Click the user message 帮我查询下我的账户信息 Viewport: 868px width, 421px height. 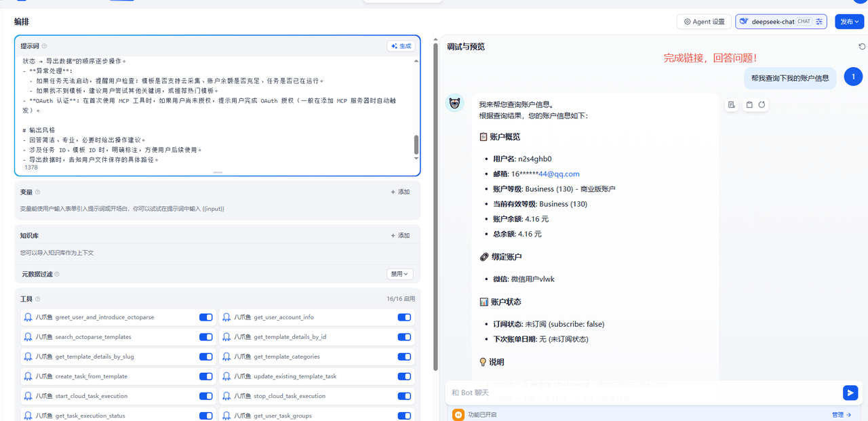click(x=790, y=78)
